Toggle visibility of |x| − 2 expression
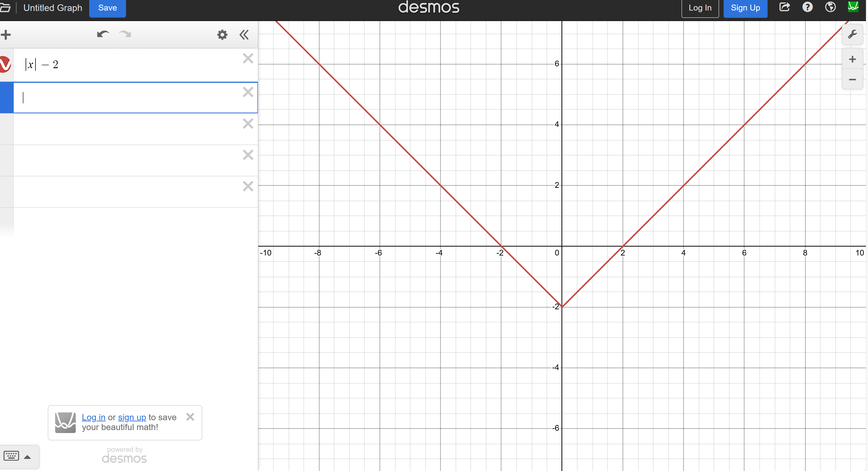868x471 pixels. (5, 64)
